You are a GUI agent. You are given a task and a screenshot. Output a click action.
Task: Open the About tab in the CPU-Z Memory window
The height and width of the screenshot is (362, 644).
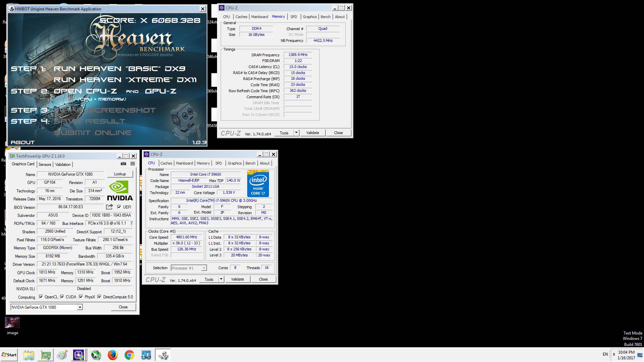[x=340, y=17]
